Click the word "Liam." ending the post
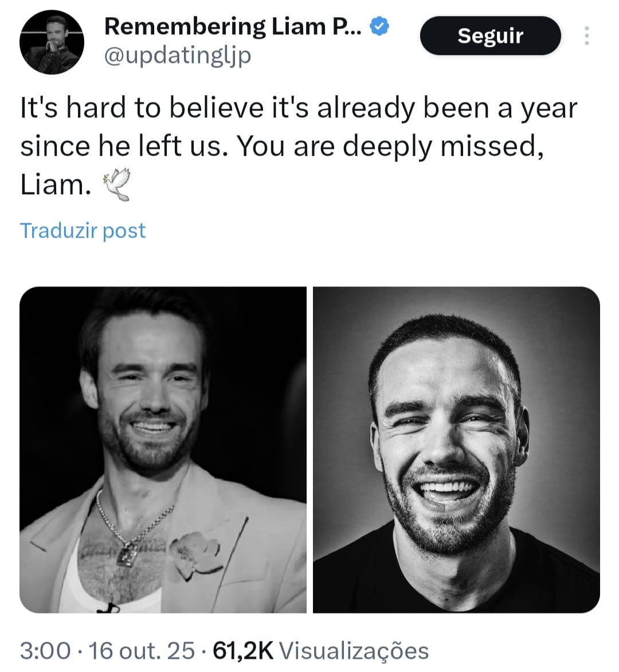Screen dimensions: 619x672 [x=56, y=185]
